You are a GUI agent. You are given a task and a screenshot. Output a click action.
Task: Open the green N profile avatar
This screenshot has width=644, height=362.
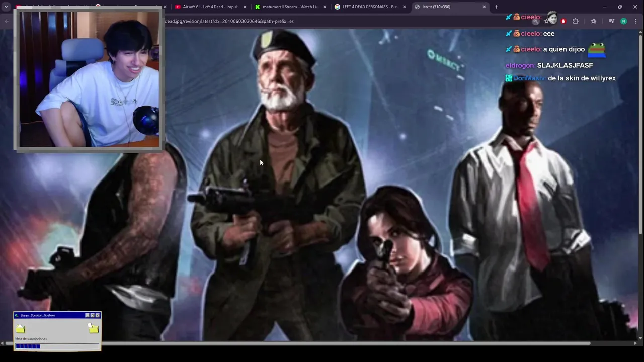[x=623, y=21]
